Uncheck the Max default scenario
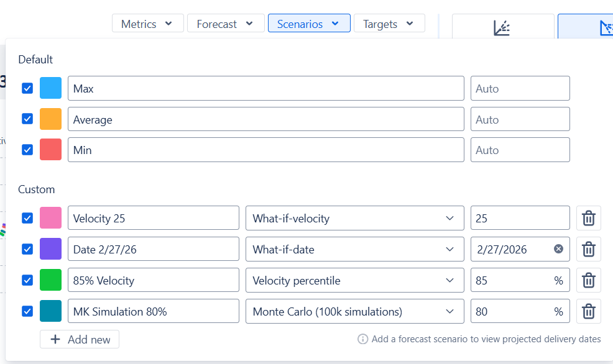 (x=27, y=88)
